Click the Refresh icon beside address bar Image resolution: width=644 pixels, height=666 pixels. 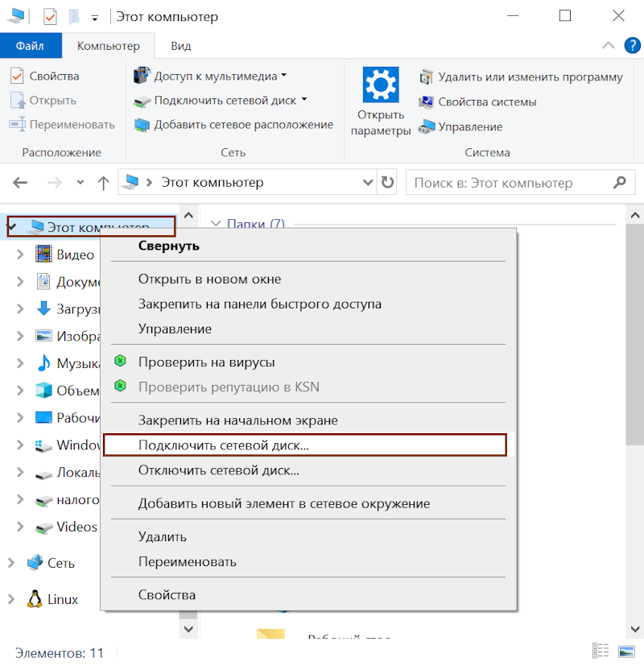coord(388,183)
